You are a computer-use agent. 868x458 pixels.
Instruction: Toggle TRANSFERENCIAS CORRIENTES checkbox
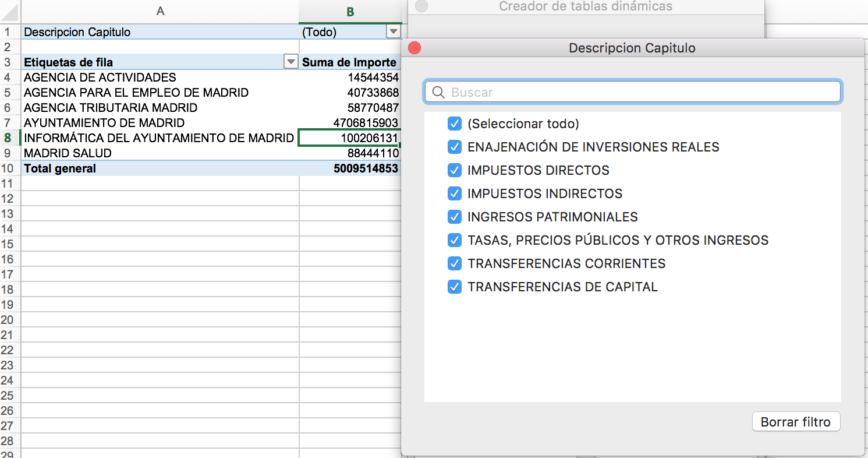point(455,263)
